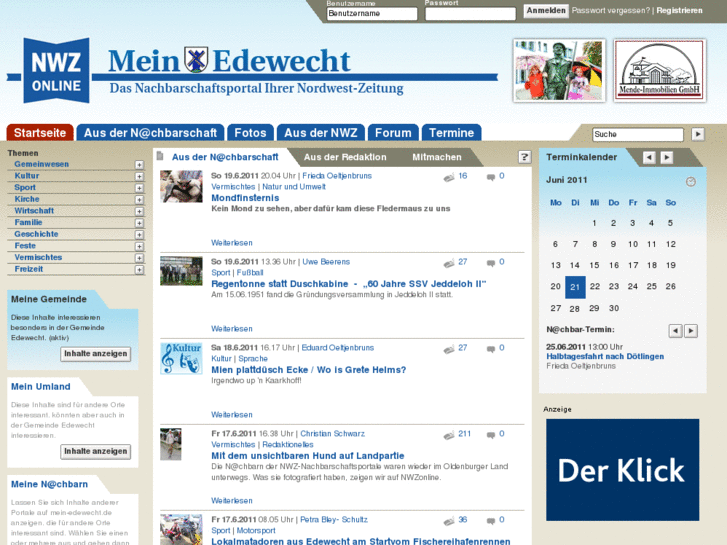Expand the Feste topic
Image resolution: width=727 pixels, height=545 pixels.
tap(139, 246)
